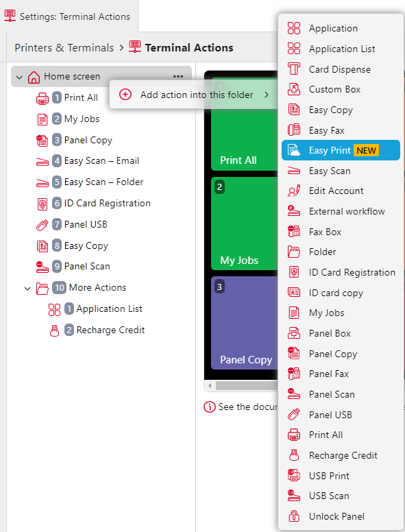Image resolution: width=405 pixels, height=532 pixels.
Task: Click the External workflow icon in menu
Action: point(294,211)
